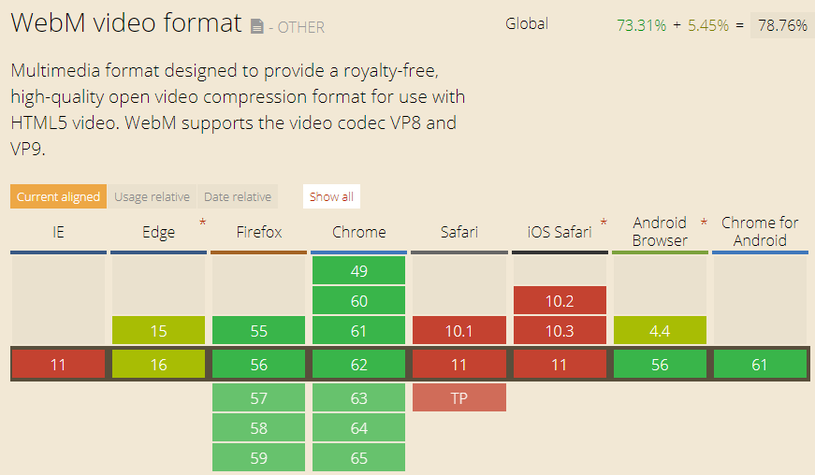Open the Safari TP version cell

point(459,398)
